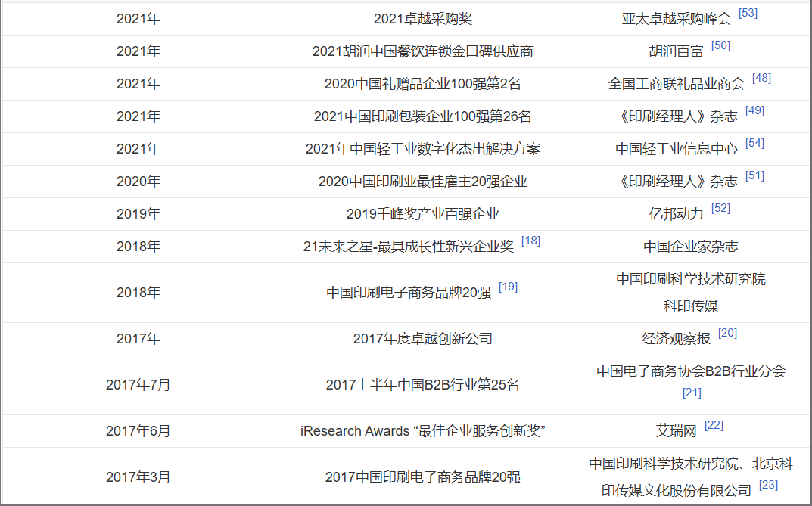Image resolution: width=812 pixels, height=506 pixels.
Task: Click the cell 亿邦动力
Action: point(691,214)
